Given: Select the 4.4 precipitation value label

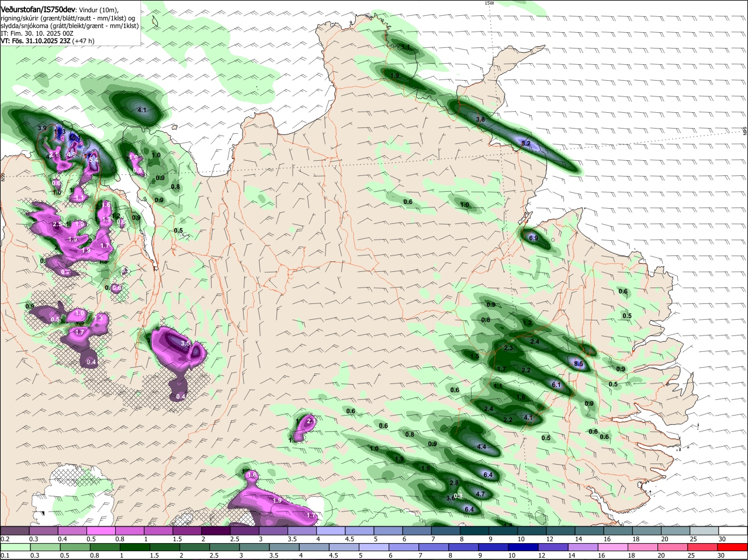Looking at the screenshot, I should (x=482, y=447).
